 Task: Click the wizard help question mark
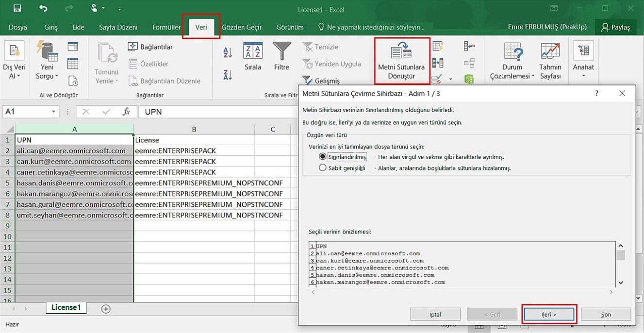596,93
